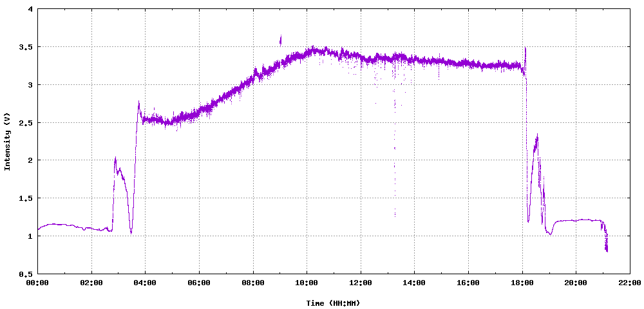Select the "20:00" x-axis tick label

(x=576, y=283)
